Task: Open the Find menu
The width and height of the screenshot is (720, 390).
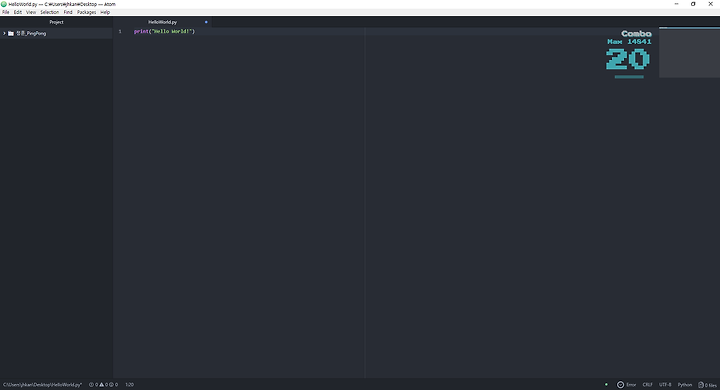Action: tap(68, 12)
